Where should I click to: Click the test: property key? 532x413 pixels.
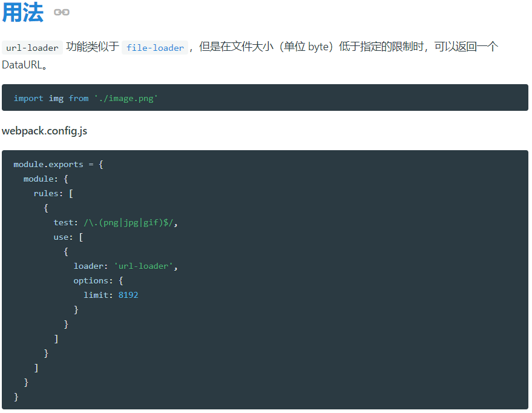click(x=66, y=222)
